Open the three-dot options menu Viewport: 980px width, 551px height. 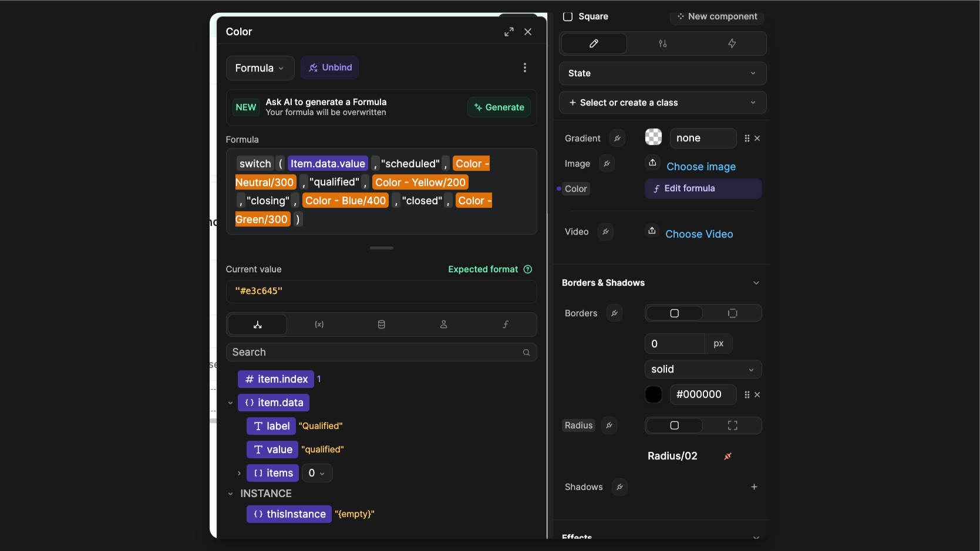point(524,68)
